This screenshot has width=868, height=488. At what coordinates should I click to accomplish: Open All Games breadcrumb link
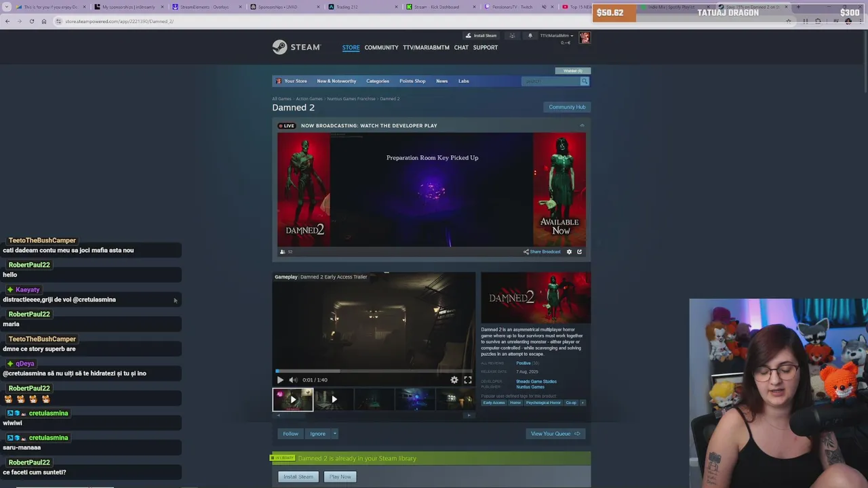tap(281, 99)
